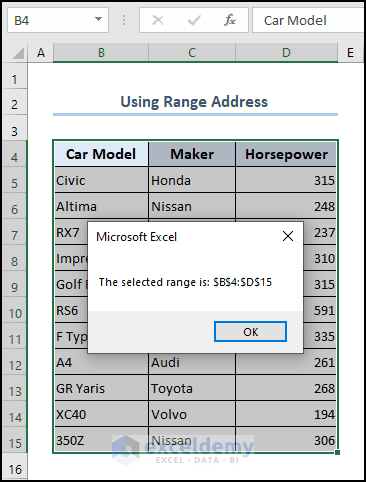Image resolution: width=366 pixels, height=482 pixels.
Task: Click the 194 horsepower cell
Action: 286,414
